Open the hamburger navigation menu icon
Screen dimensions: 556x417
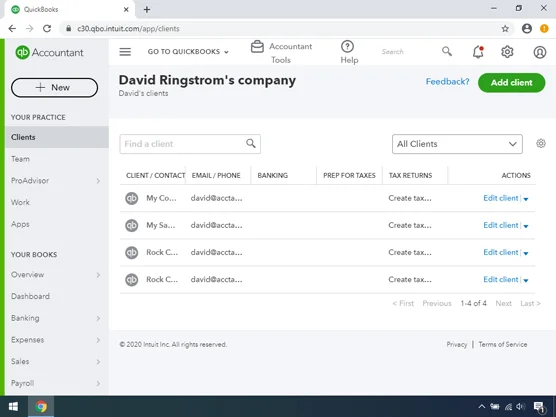125,52
